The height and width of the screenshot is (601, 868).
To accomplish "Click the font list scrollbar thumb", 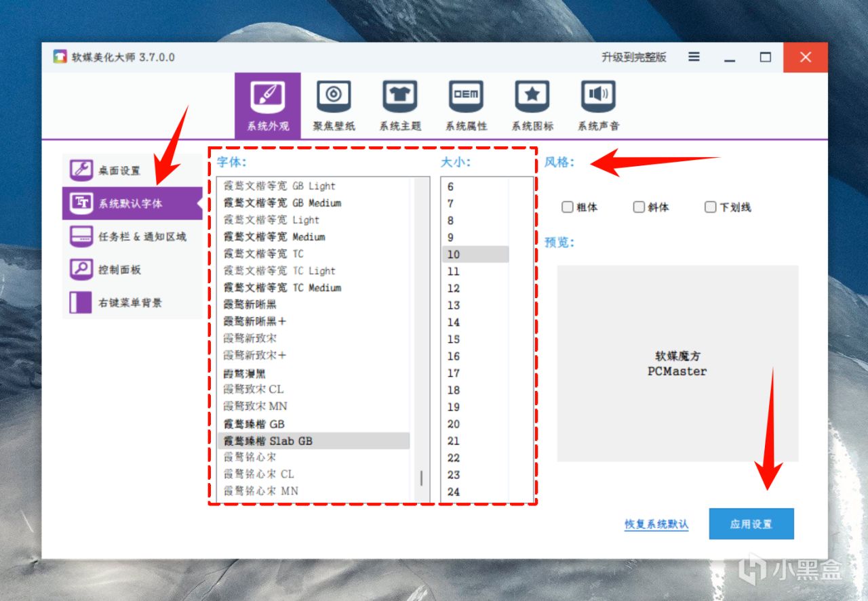I will point(422,478).
